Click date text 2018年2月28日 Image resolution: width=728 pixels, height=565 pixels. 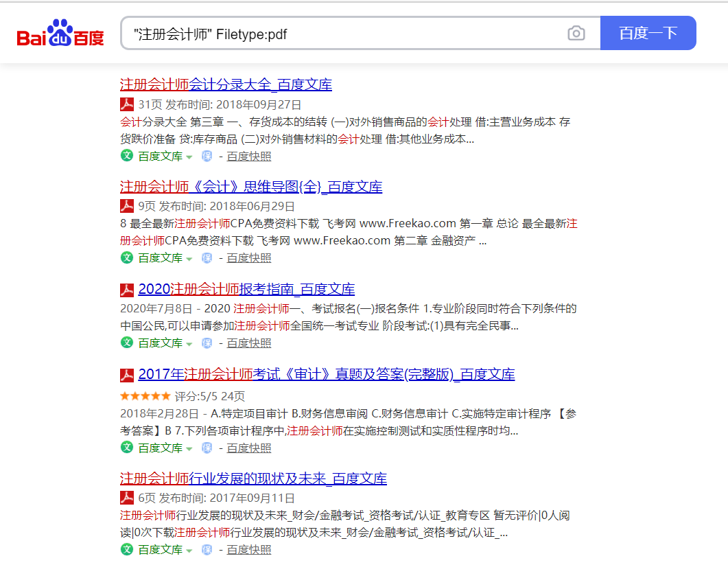pos(159,413)
